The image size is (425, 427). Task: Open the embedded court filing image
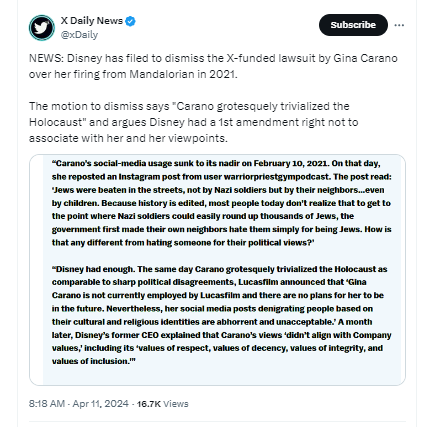tap(217, 270)
